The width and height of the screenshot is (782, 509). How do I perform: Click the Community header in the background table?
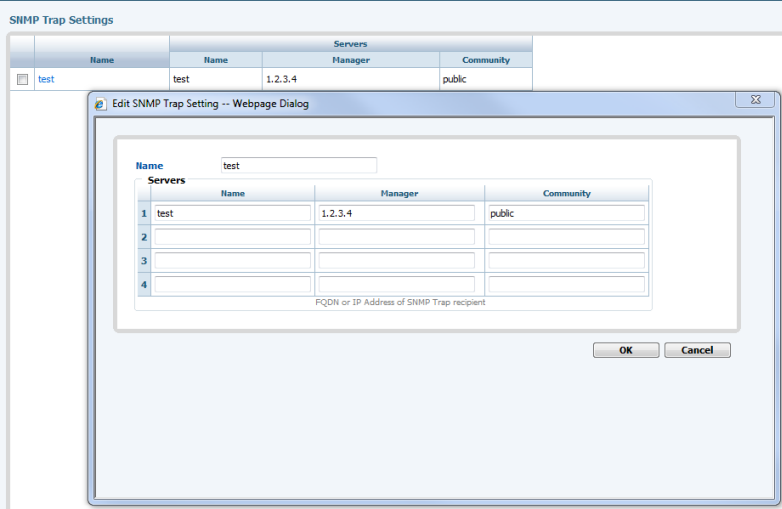tap(486, 60)
